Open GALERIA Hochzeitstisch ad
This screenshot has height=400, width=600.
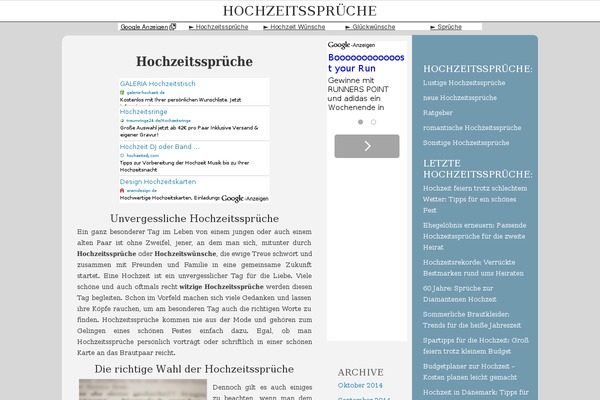[158, 83]
